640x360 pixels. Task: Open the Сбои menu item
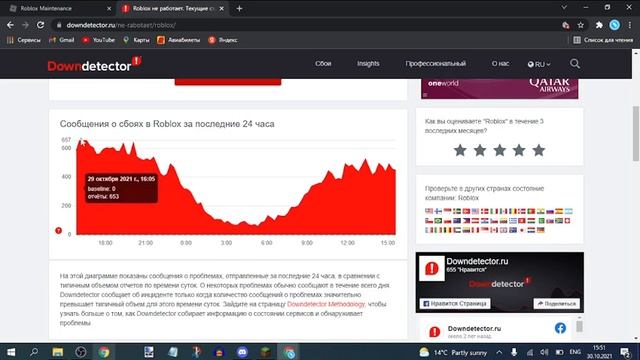click(x=323, y=64)
